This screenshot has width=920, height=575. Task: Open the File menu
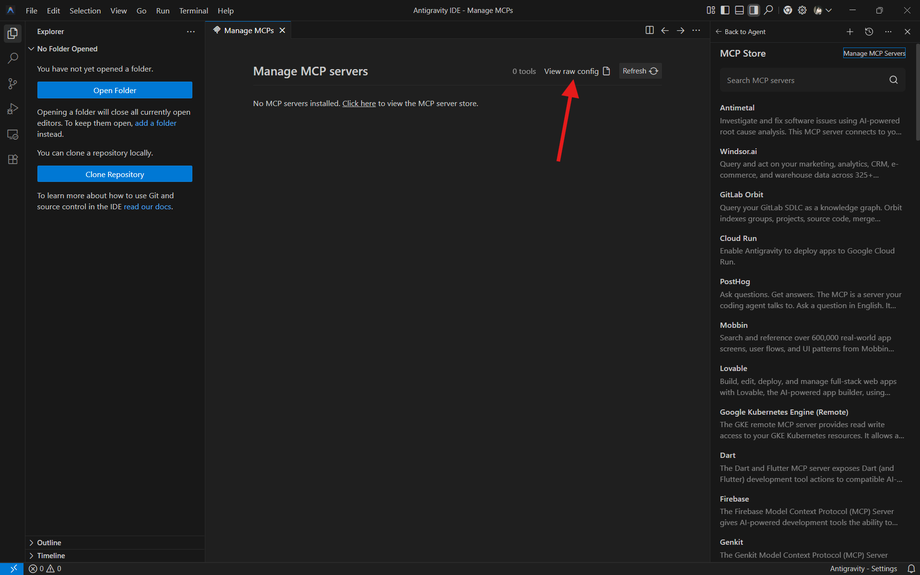[x=31, y=11]
